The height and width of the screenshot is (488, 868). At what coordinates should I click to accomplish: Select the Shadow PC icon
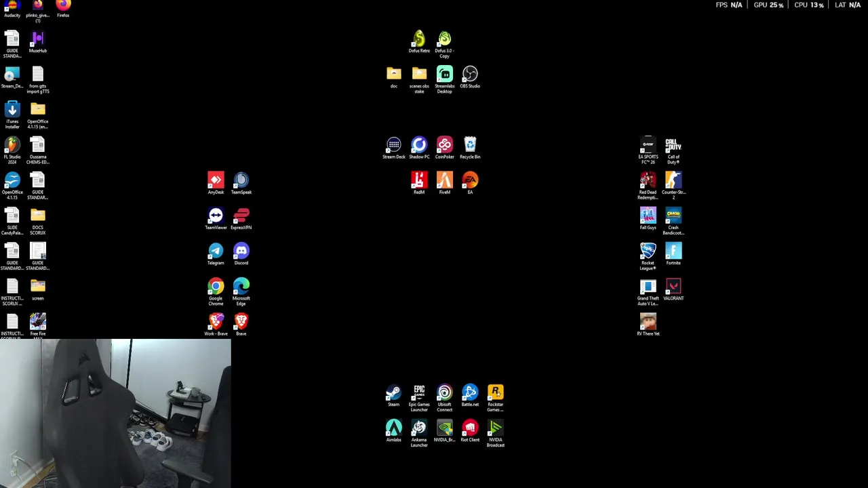click(x=419, y=148)
